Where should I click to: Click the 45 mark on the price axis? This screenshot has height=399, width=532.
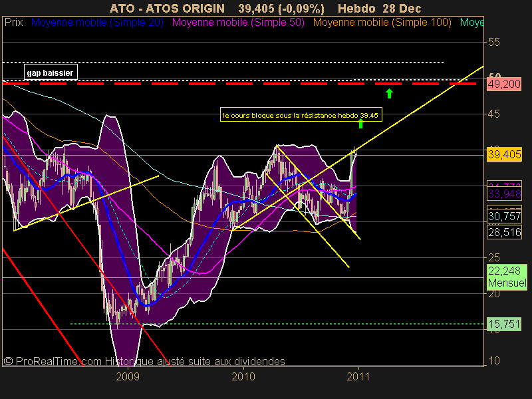point(493,114)
